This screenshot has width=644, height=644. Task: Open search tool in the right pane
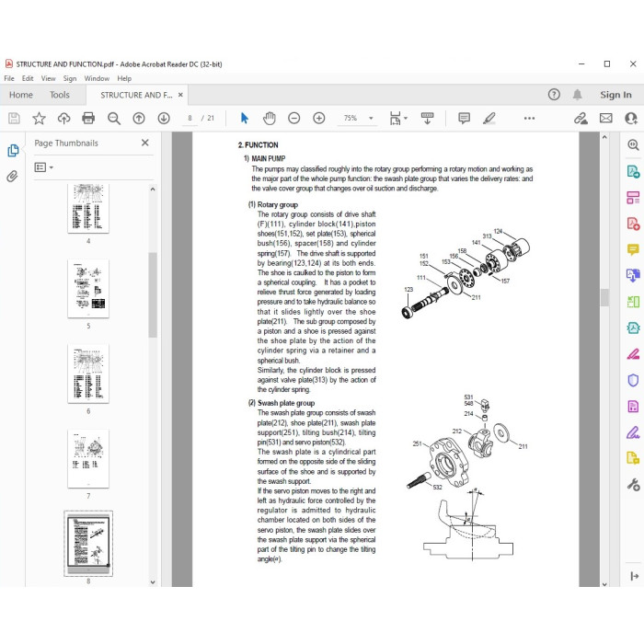tap(633, 144)
